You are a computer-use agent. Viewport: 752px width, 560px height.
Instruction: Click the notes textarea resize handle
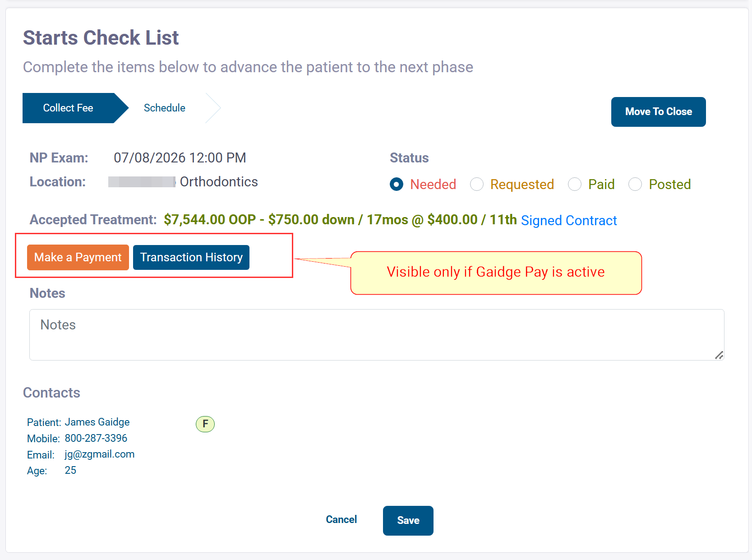[719, 355]
